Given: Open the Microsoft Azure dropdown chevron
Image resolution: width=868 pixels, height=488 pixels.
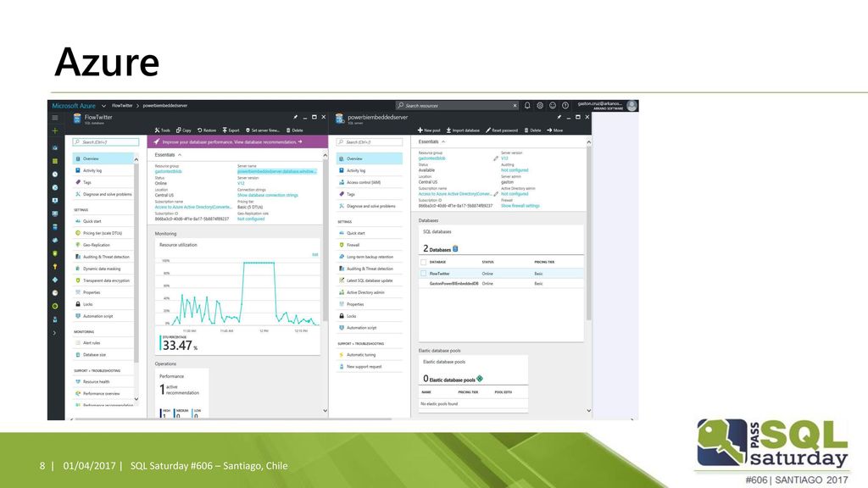Looking at the screenshot, I should tap(103, 106).
